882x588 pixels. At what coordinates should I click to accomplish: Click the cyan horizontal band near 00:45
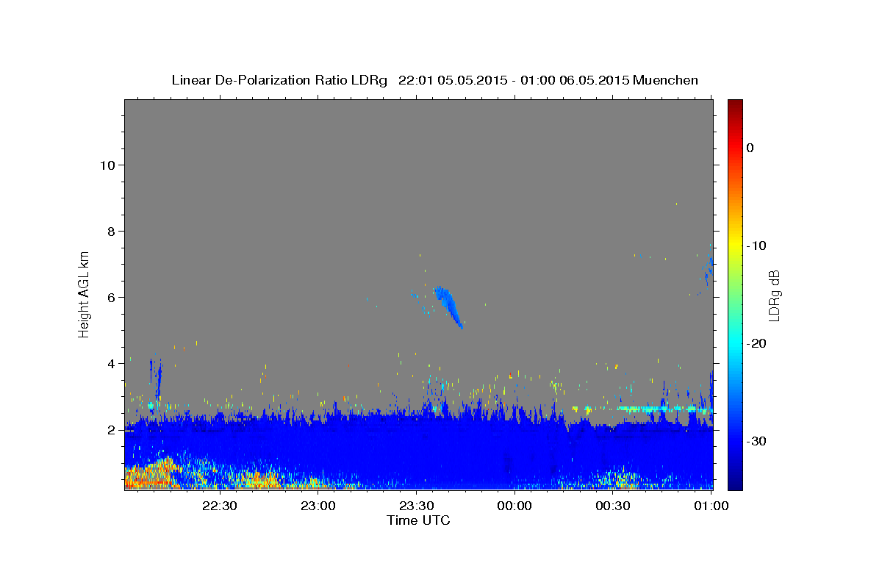[x=664, y=409]
